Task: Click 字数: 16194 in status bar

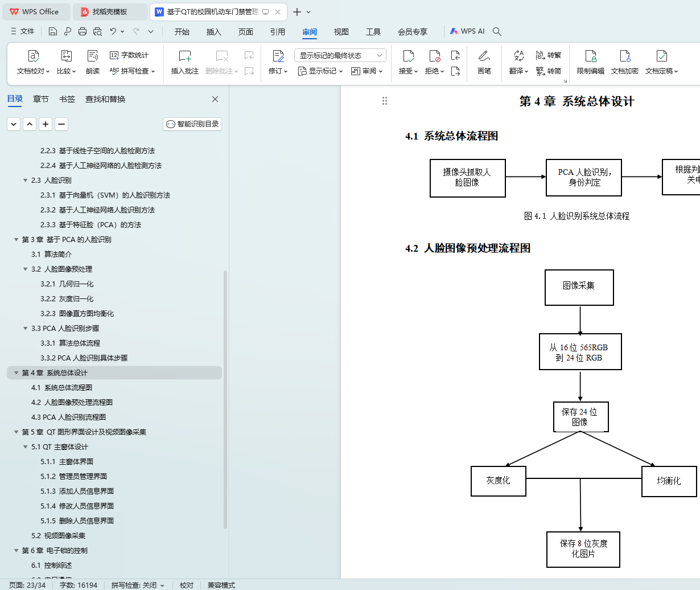Action: click(x=79, y=585)
